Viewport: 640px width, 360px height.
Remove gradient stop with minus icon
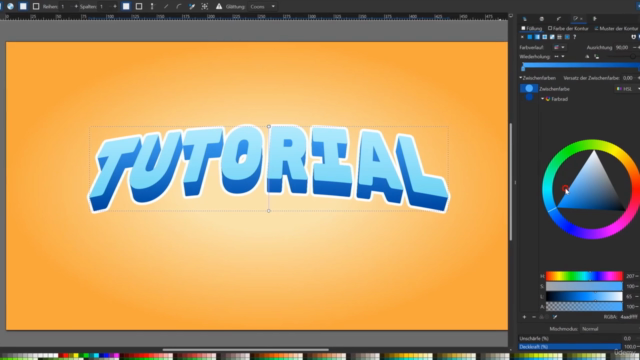pyautogui.click(x=533, y=317)
